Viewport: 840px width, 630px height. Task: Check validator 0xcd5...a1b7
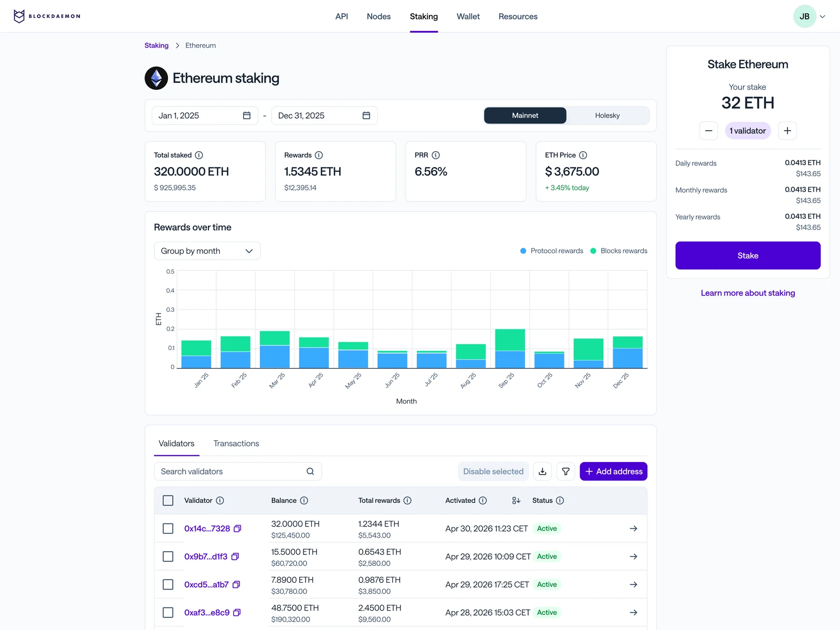(x=168, y=585)
